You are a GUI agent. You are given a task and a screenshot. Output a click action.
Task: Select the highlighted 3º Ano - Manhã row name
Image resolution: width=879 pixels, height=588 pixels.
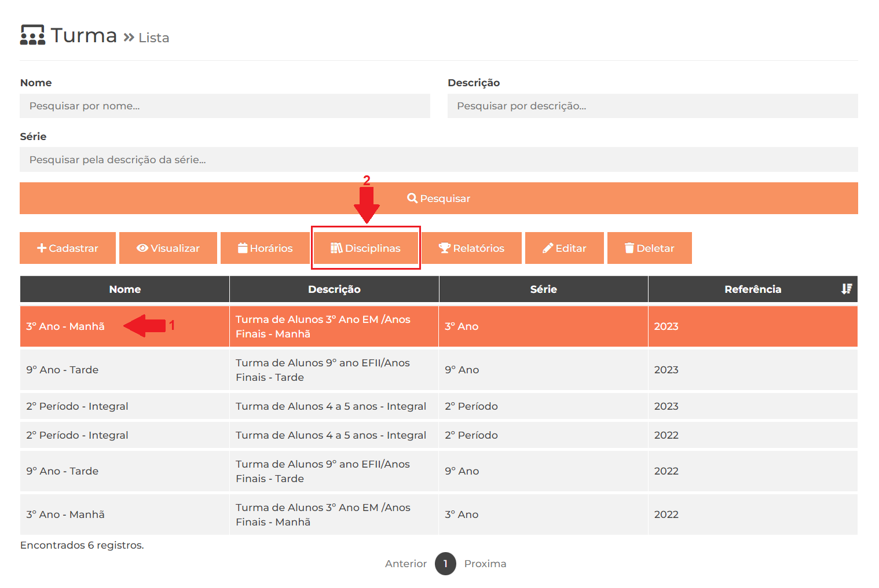pos(65,326)
